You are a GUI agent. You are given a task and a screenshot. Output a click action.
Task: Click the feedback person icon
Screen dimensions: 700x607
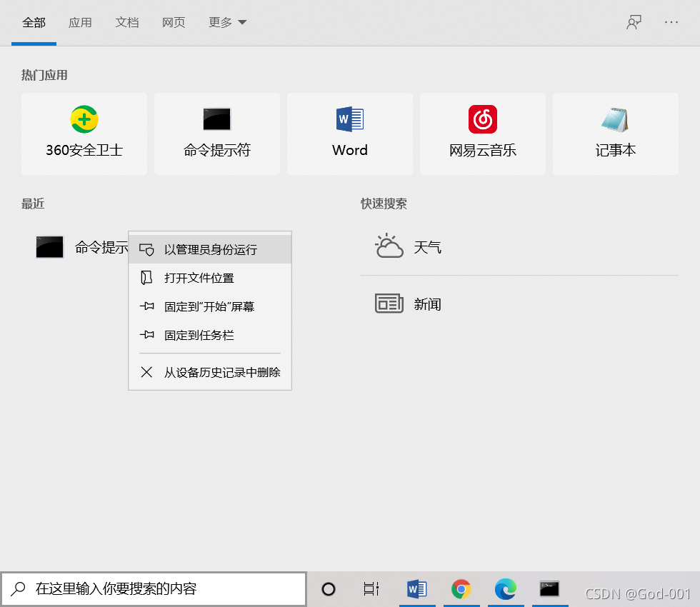[634, 22]
